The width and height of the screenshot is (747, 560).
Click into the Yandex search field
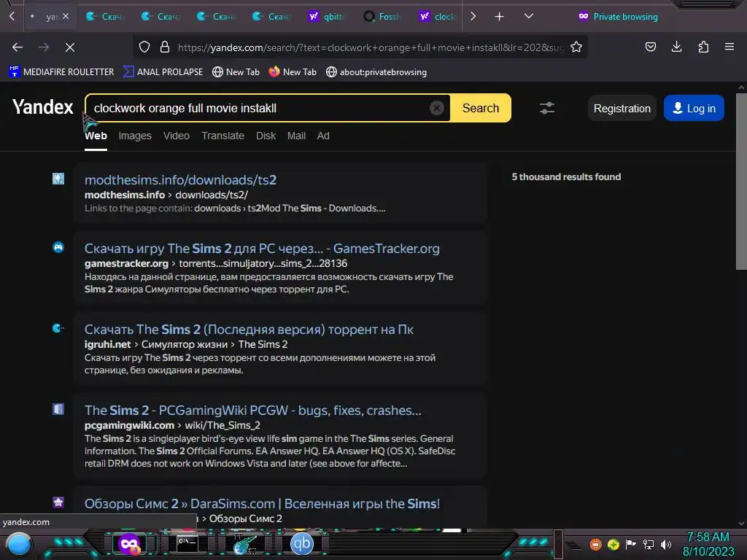point(260,108)
